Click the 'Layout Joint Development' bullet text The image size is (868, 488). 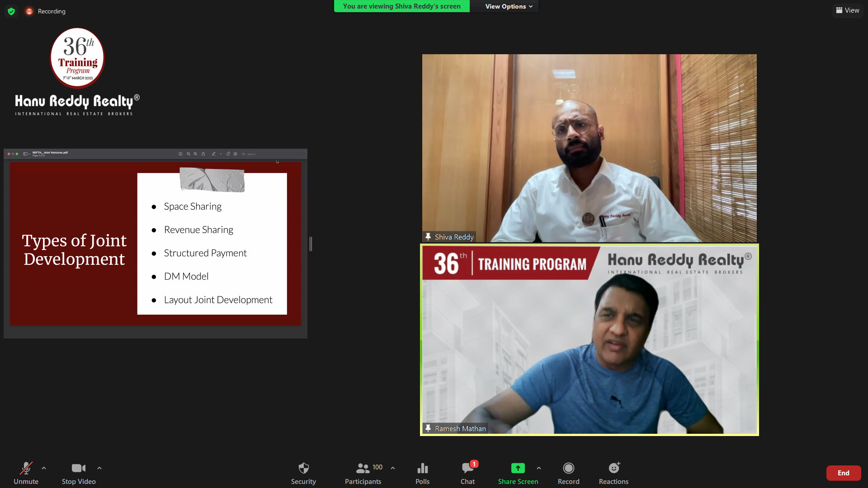point(218,300)
